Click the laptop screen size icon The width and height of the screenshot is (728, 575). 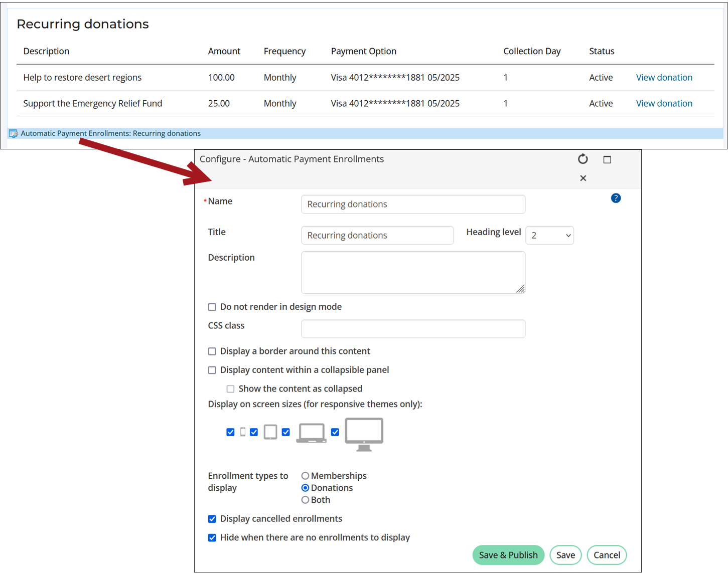[x=312, y=433]
